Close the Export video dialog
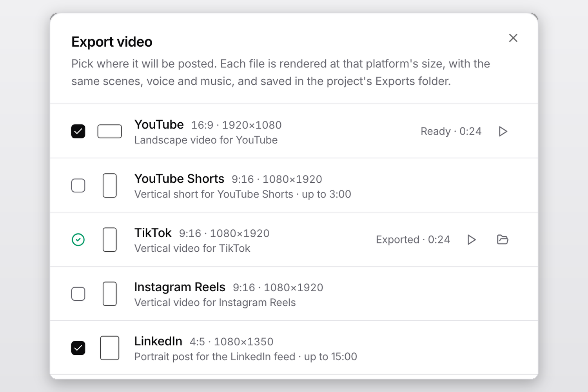Viewport: 588px width, 392px height. pos(513,38)
